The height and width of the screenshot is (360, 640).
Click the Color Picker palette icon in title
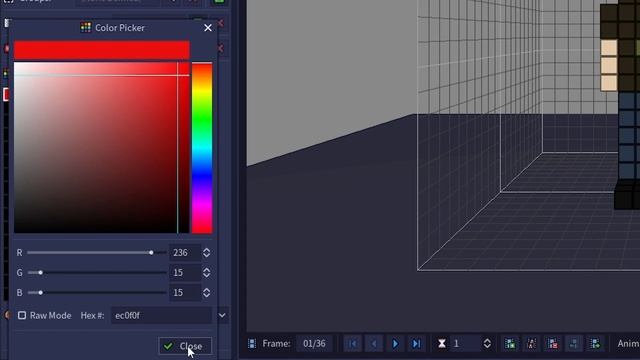[86, 27]
